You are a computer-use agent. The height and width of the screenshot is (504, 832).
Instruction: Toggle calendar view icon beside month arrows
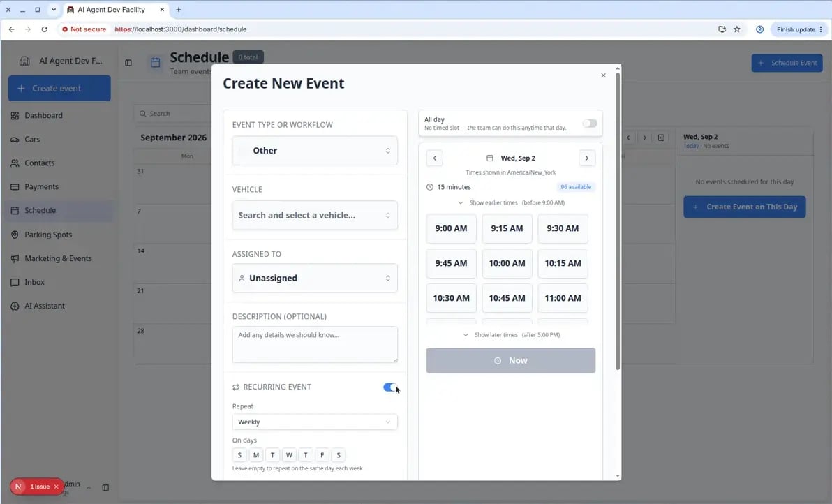pyautogui.click(x=661, y=138)
